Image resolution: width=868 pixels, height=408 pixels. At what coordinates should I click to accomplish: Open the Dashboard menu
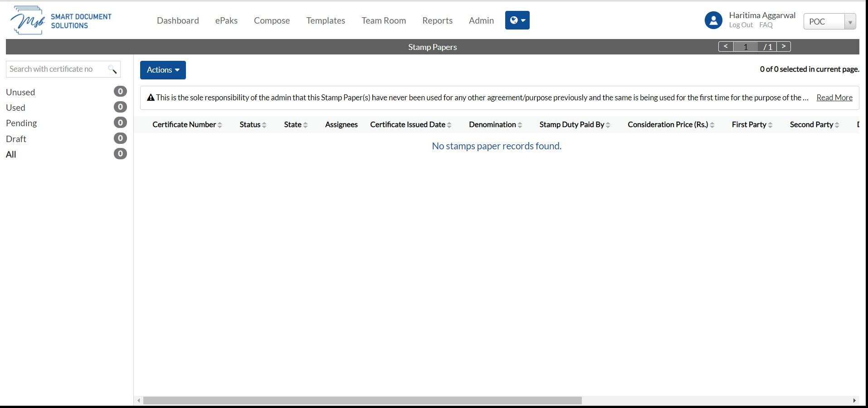coord(178,20)
